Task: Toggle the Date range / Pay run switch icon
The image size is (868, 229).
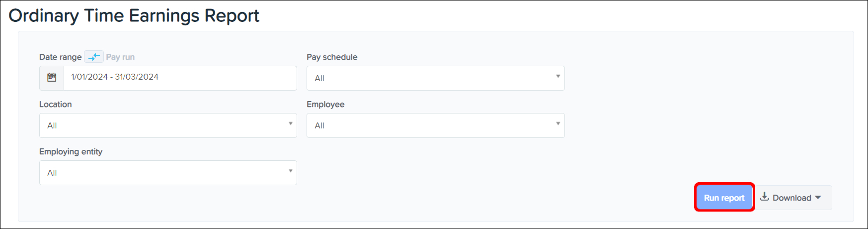Action: [94, 57]
